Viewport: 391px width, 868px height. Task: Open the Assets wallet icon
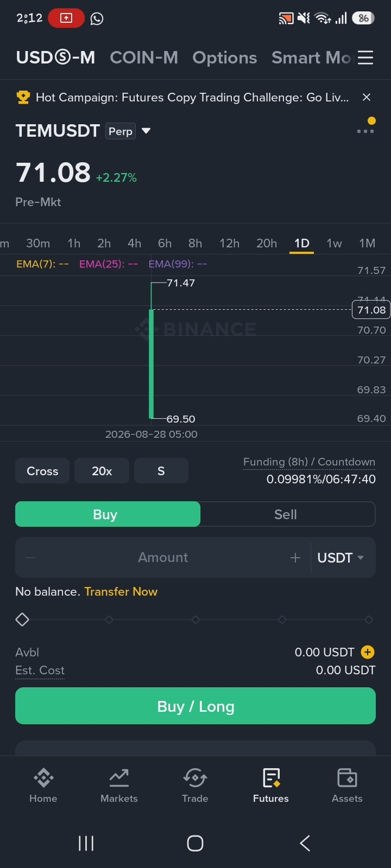(347, 778)
